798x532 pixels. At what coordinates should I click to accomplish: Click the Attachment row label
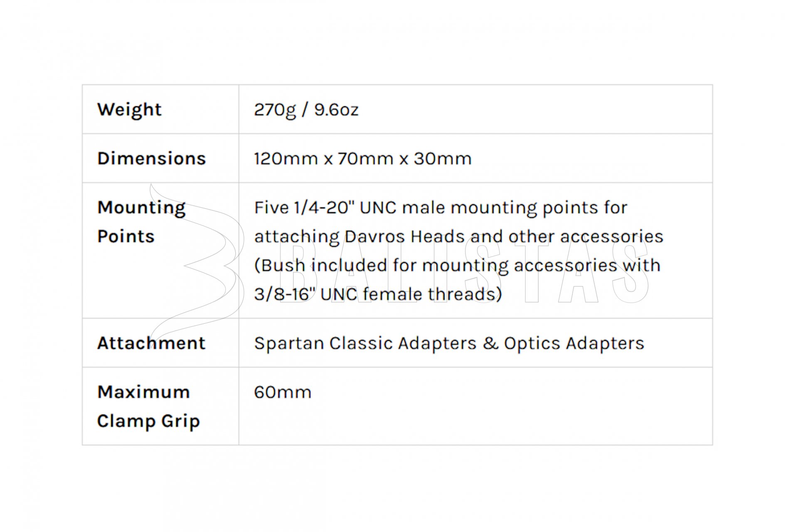(151, 343)
